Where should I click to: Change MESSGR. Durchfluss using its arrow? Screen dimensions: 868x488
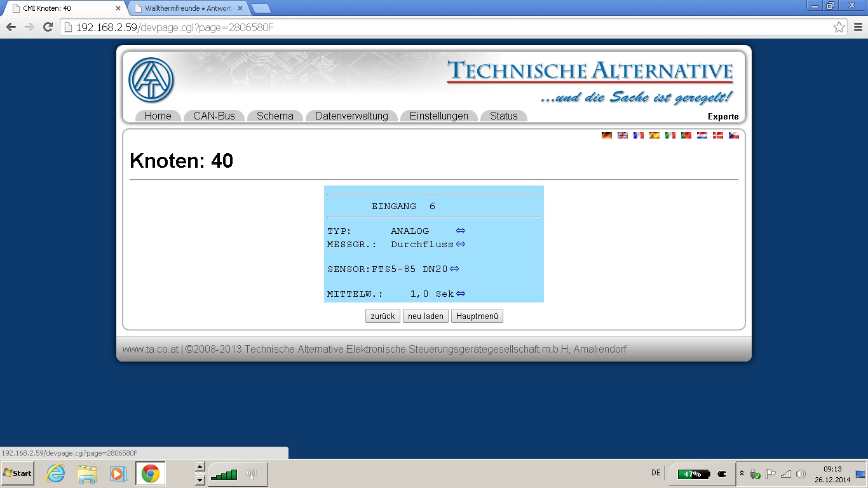pos(461,244)
